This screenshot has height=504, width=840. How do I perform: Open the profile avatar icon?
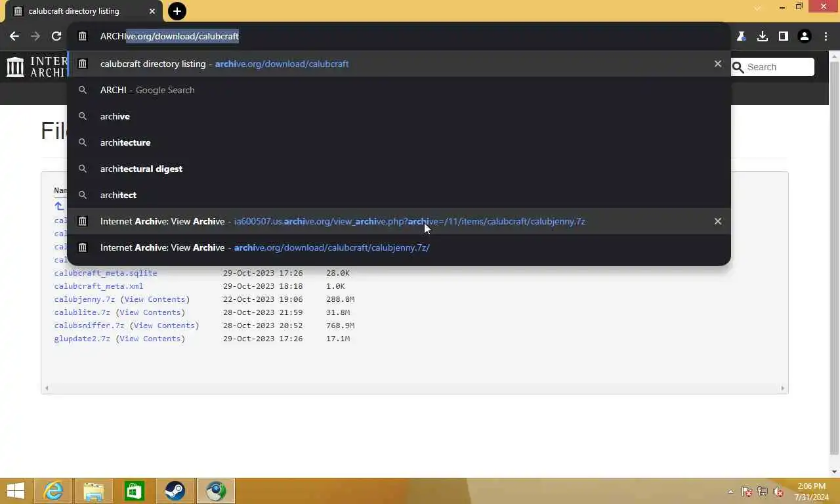click(x=805, y=36)
